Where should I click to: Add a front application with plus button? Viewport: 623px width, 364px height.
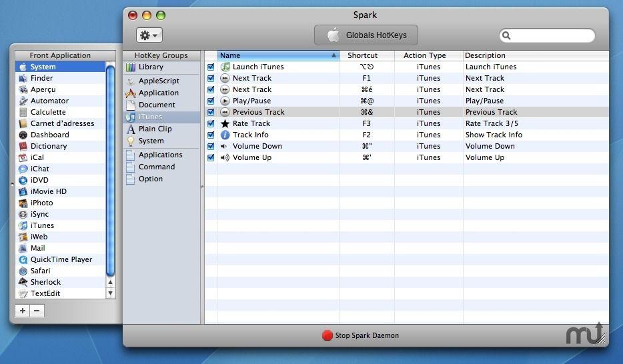tap(23, 311)
